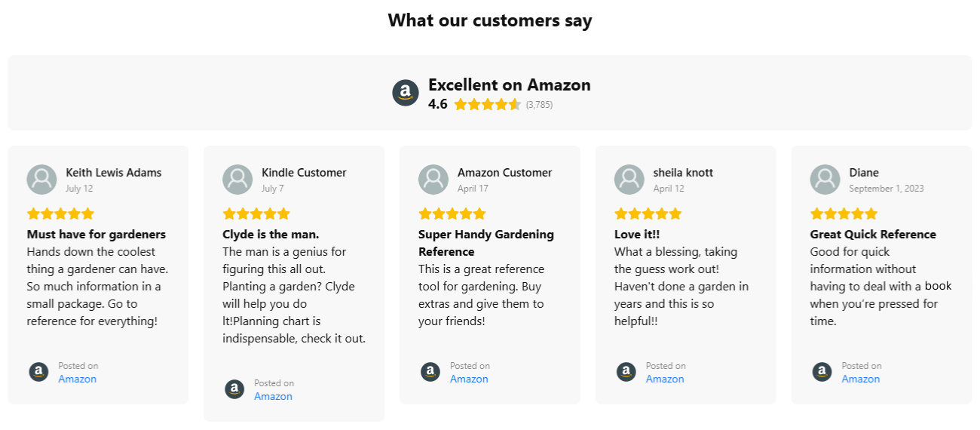Click the 'Great Quick Reference' review title
980x430 pixels.
coord(873,234)
